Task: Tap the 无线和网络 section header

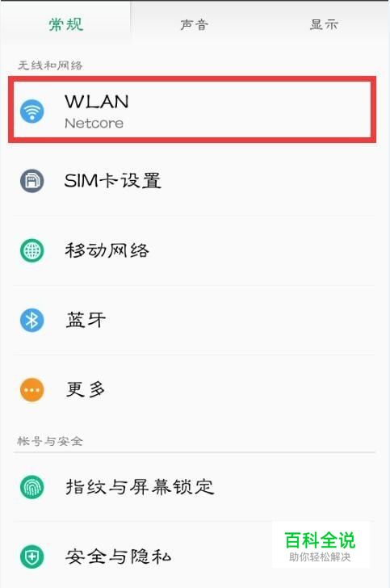Action: click(50, 65)
